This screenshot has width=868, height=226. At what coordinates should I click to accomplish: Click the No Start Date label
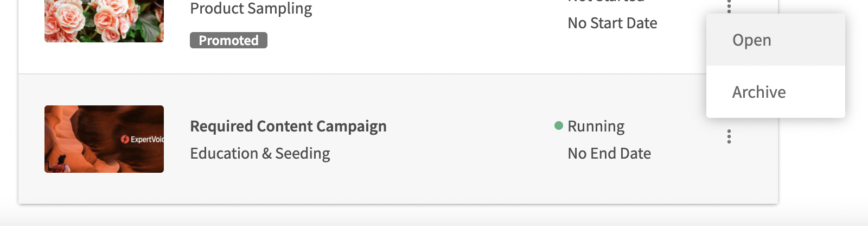(612, 23)
